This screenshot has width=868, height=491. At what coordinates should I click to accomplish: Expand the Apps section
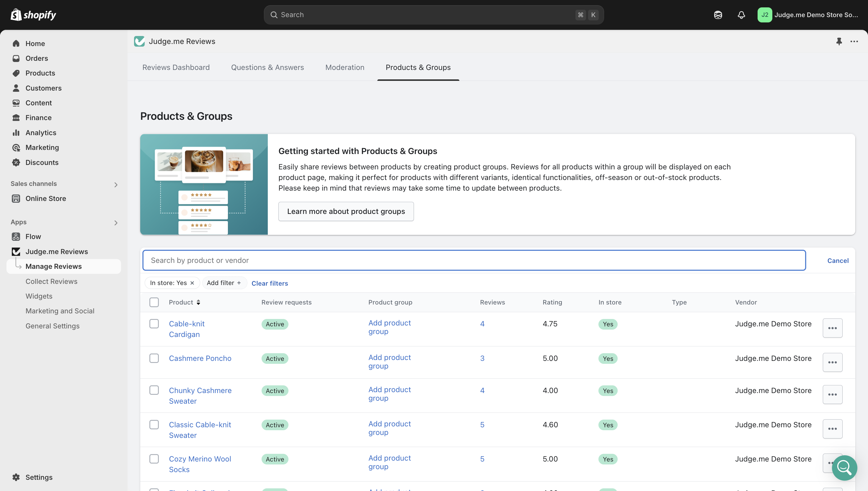[x=116, y=222]
